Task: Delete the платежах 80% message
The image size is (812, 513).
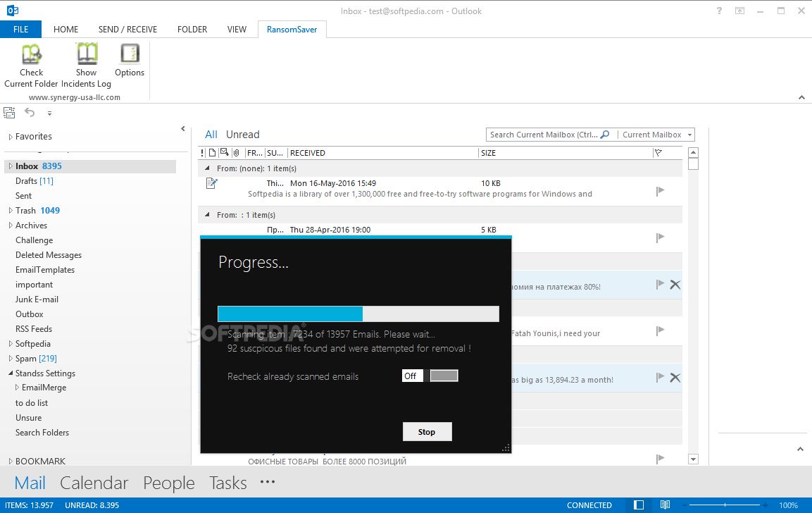Action: [675, 285]
